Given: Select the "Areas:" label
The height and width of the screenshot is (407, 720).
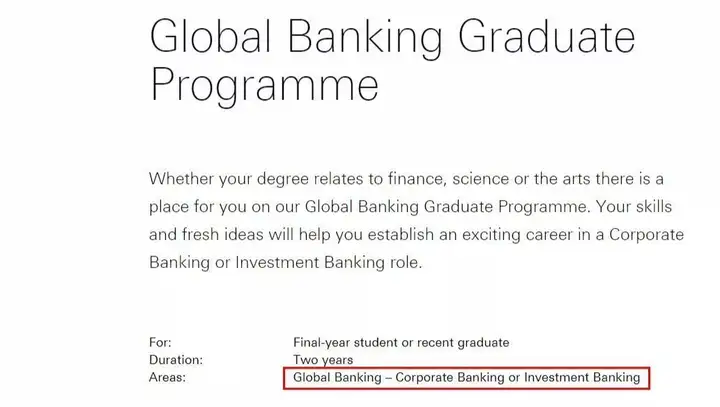Looking at the screenshot, I should coord(167,378).
